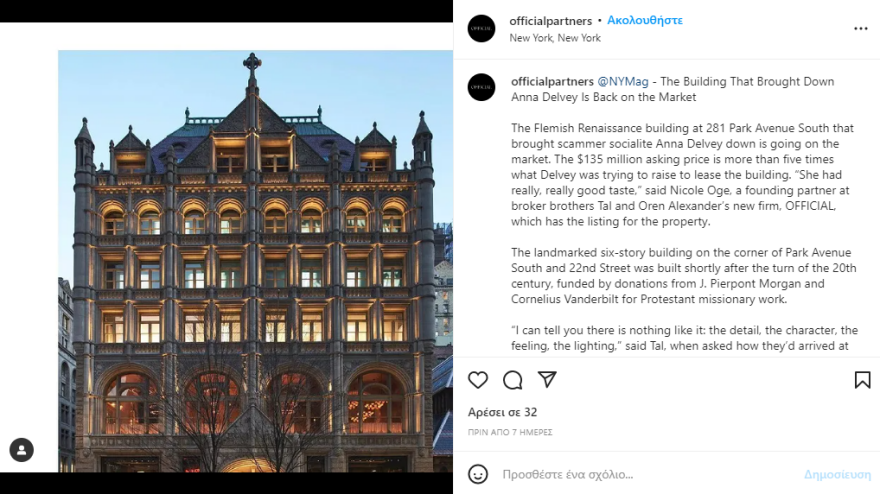
Task: Click officialpartners username in caption
Action: 552,81
